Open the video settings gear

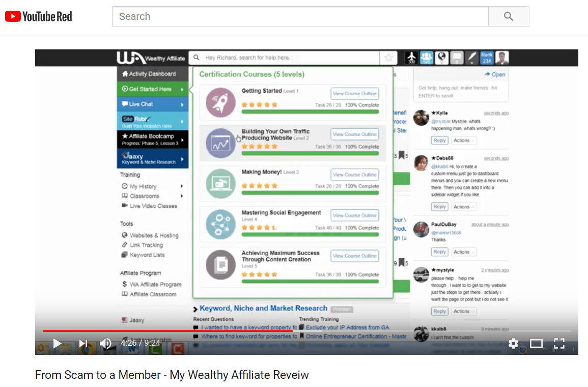pos(513,343)
